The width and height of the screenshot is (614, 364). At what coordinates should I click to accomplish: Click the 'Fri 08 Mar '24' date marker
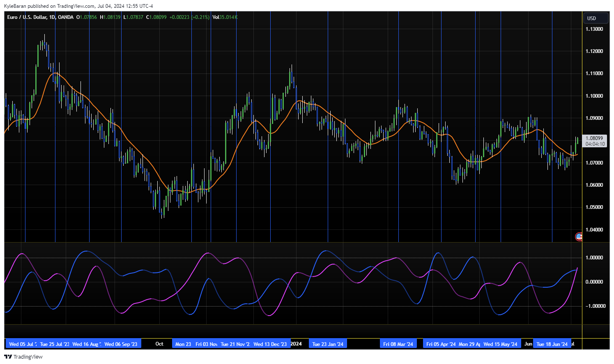[398, 344]
